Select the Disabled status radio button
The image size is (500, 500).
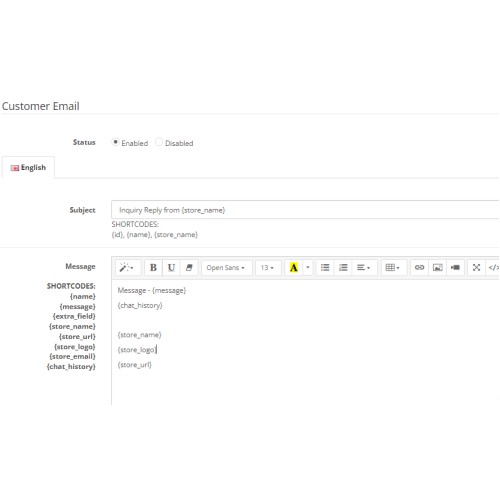(159, 142)
